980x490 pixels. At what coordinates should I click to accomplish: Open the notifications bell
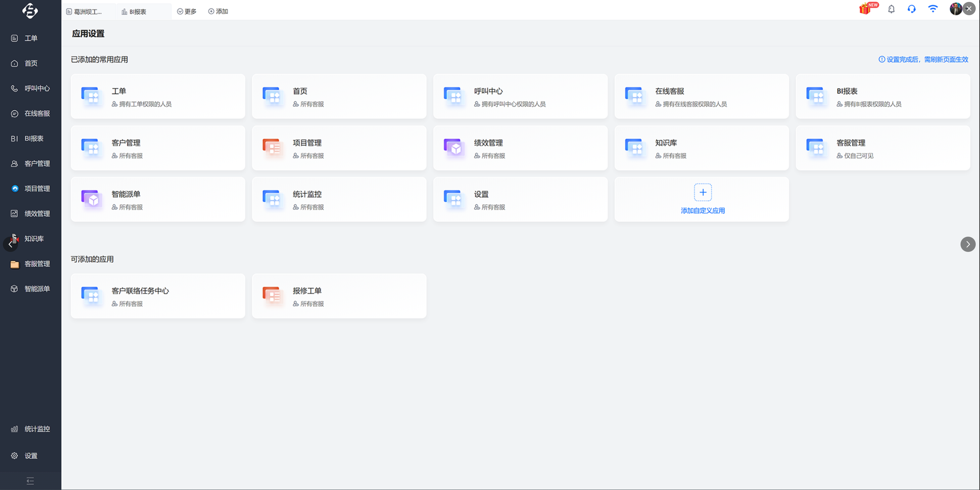tap(891, 9)
